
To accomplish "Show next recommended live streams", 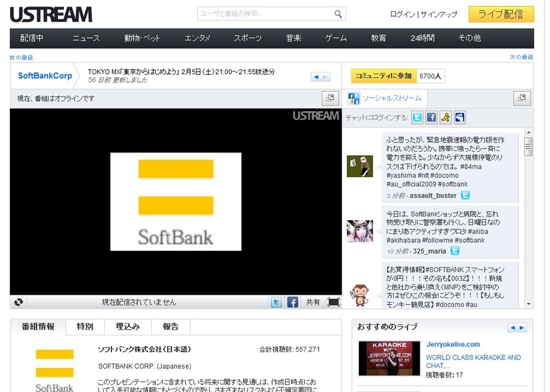I will point(522,328).
